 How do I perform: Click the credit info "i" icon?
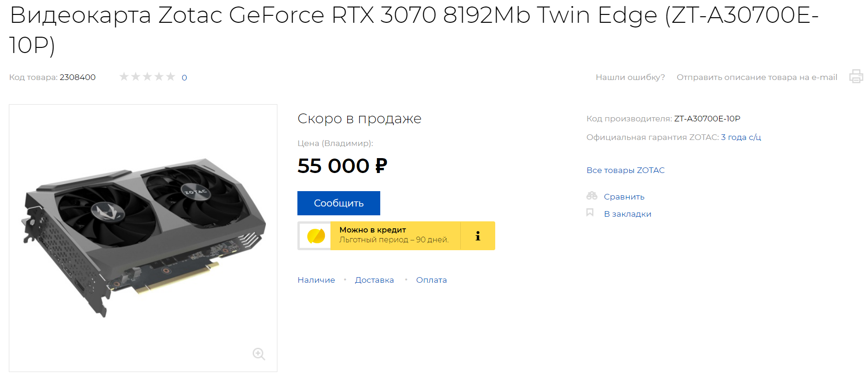(x=478, y=236)
